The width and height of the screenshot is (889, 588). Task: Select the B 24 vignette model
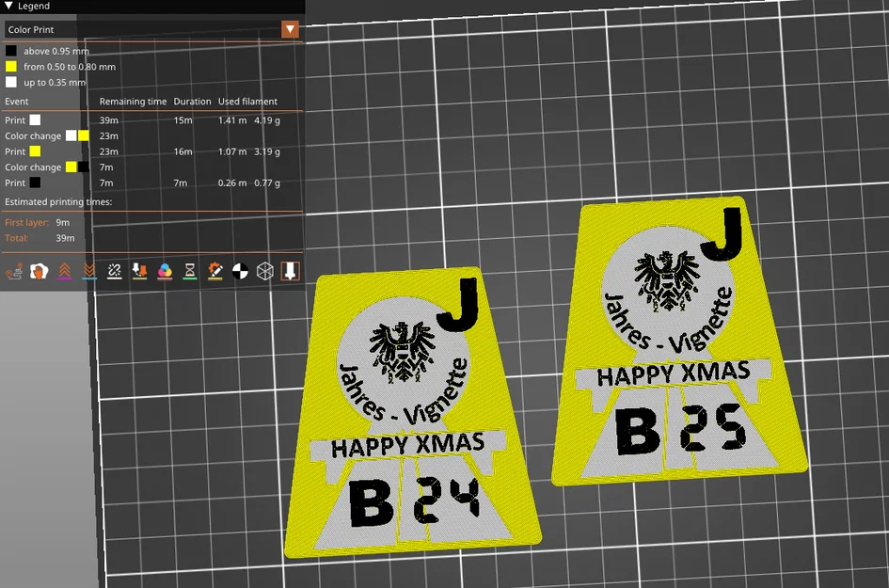tap(412, 414)
